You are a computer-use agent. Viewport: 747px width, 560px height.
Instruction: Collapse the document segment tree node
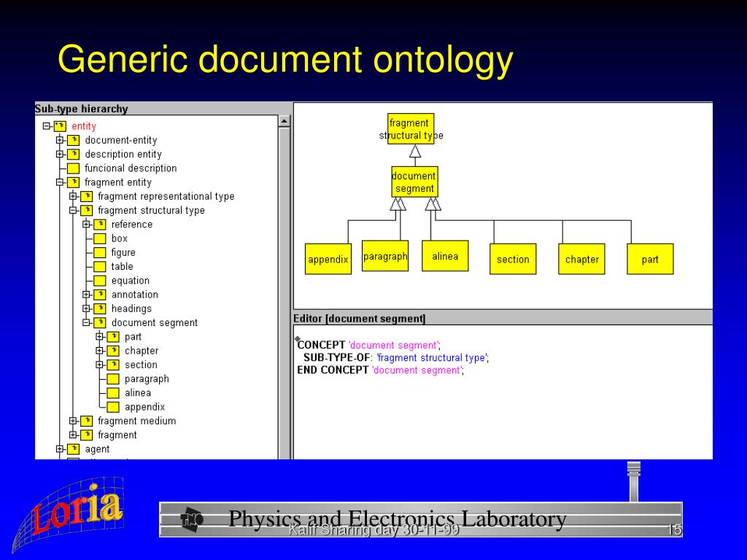pos(86,323)
